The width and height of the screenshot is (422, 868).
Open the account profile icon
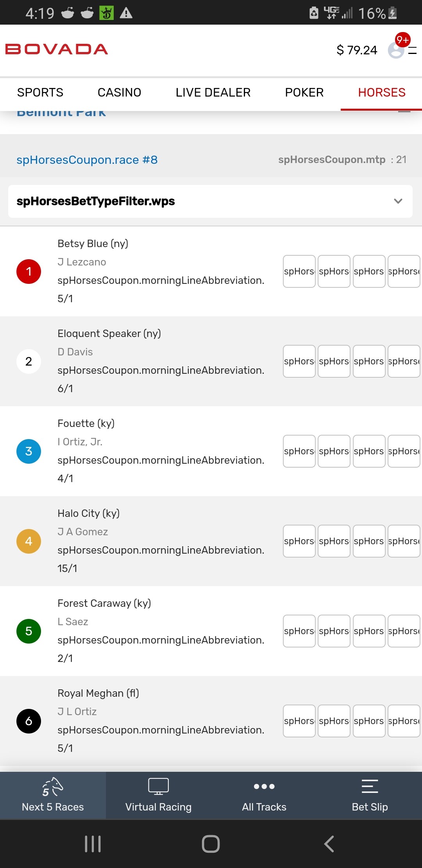click(396, 50)
